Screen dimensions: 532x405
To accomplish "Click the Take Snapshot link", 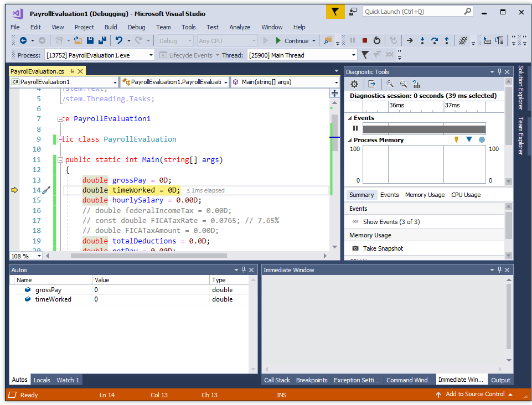I will pos(383,248).
